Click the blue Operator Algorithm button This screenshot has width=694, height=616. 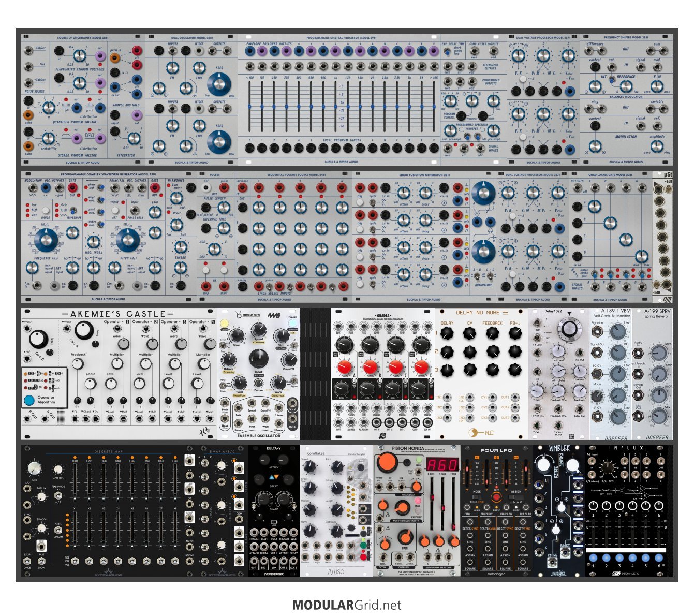[29, 400]
